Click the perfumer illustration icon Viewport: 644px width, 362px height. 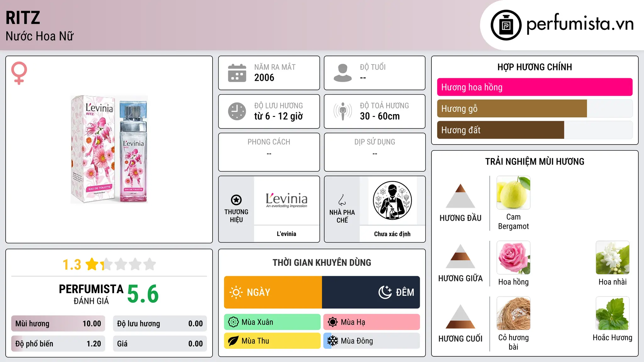(392, 200)
